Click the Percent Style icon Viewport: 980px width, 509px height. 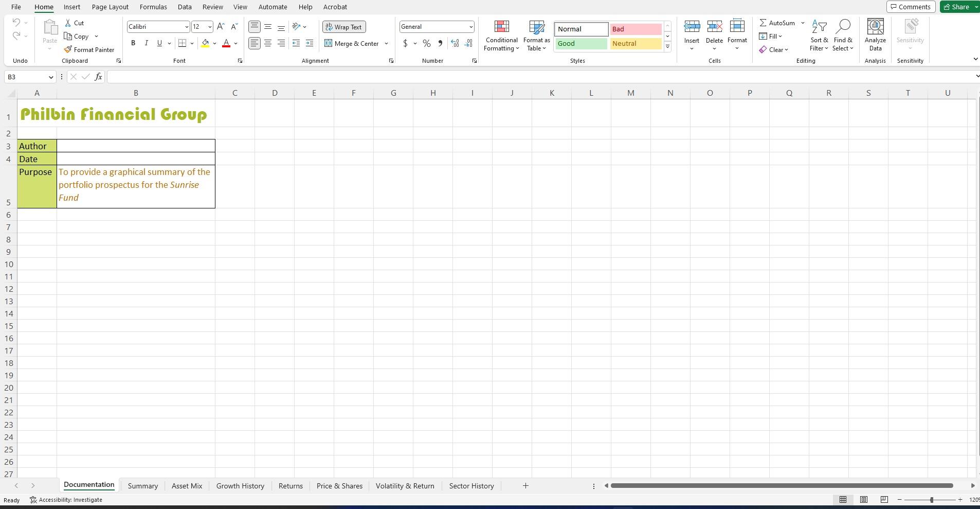[427, 44]
